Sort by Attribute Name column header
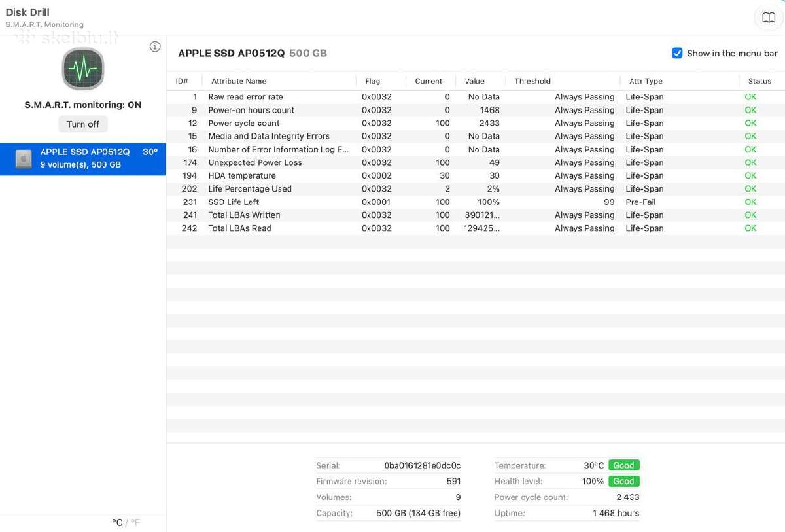The image size is (785, 532). click(239, 81)
